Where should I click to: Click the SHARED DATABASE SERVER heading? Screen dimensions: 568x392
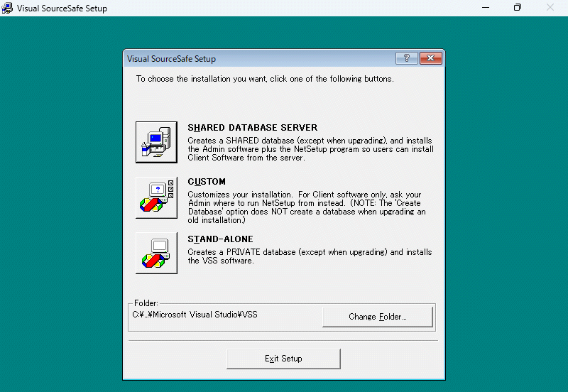pyautogui.click(x=253, y=128)
